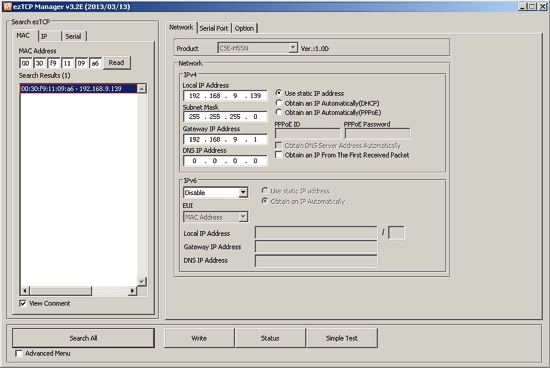Click the first MAC address field 00
The width and height of the screenshot is (550, 368).
click(x=26, y=63)
